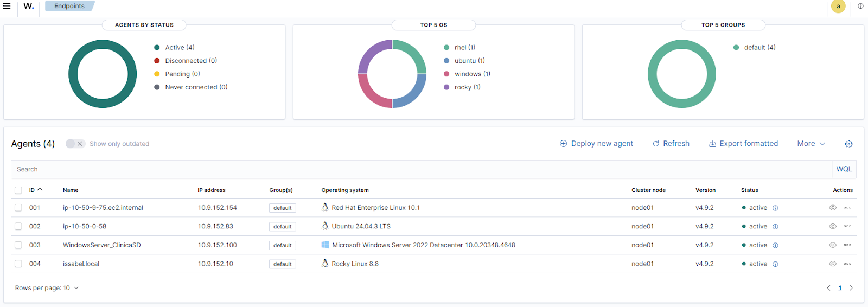Click the Refresh button
868x307 pixels.
pyautogui.click(x=671, y=144)
